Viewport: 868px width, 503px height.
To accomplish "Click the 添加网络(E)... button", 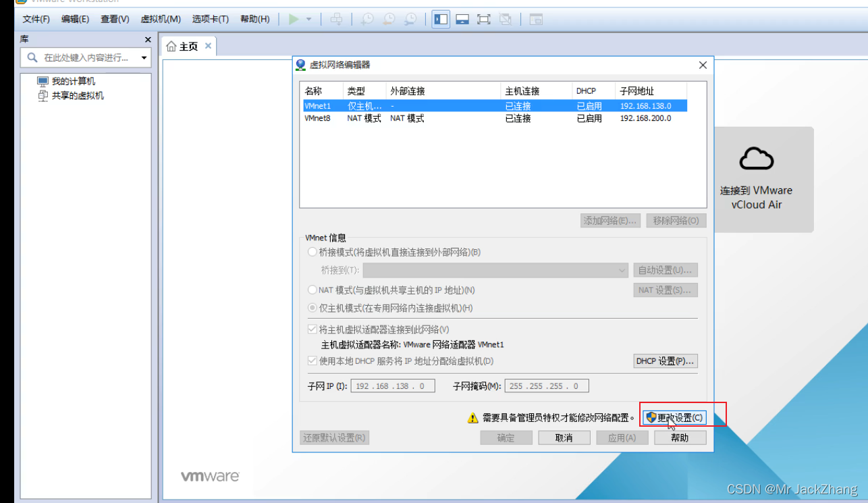I will point(610,221).
